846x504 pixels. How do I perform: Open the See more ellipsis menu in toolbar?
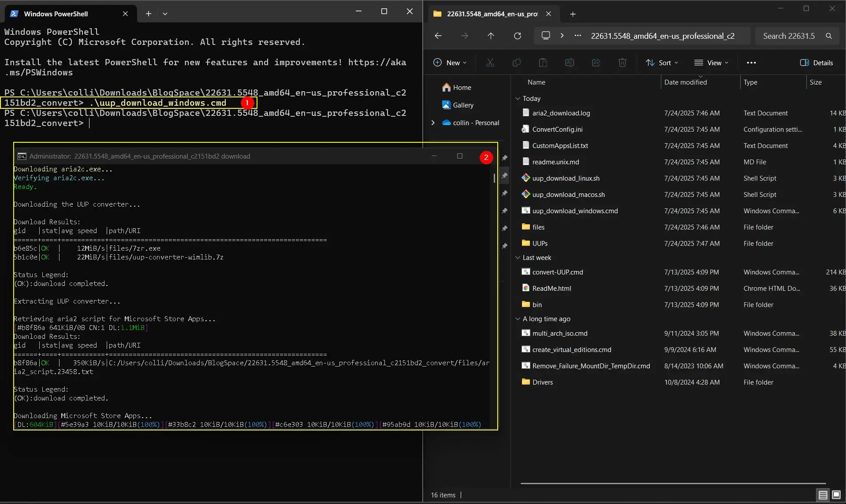coord(751,63)
